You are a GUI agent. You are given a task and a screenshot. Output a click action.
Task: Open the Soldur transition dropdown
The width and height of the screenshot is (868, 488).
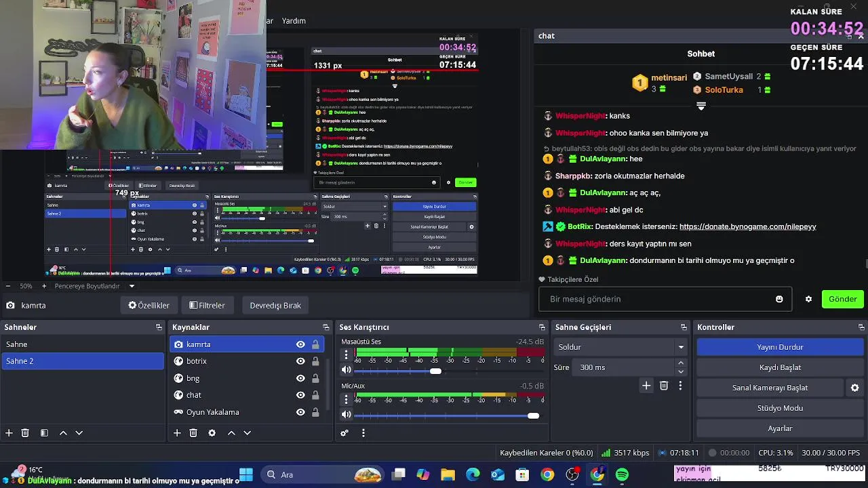coord(620,347)
